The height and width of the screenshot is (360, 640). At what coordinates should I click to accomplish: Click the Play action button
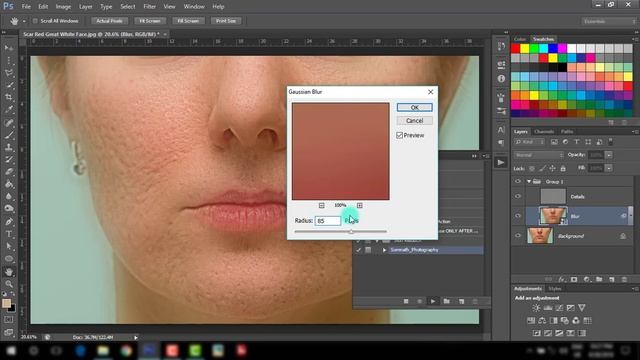point(433,301)
